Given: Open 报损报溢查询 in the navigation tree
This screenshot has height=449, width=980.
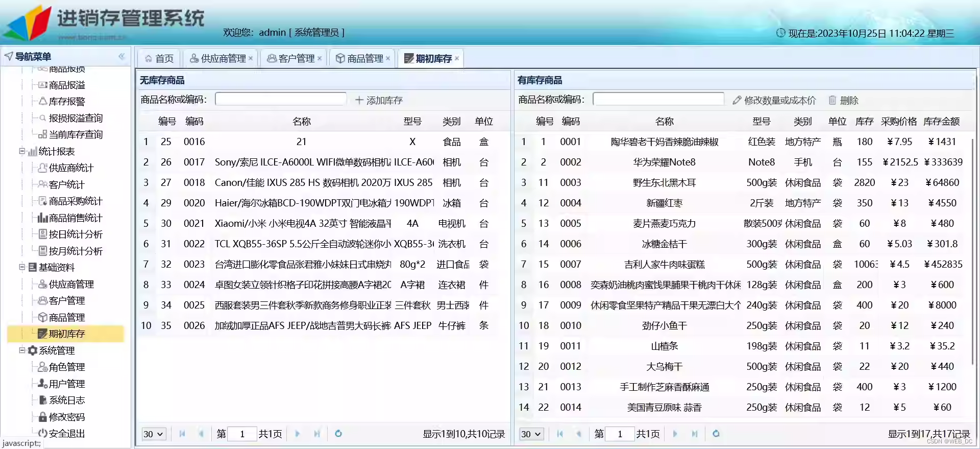Looking at the screenshot, I should pos(76,118).
